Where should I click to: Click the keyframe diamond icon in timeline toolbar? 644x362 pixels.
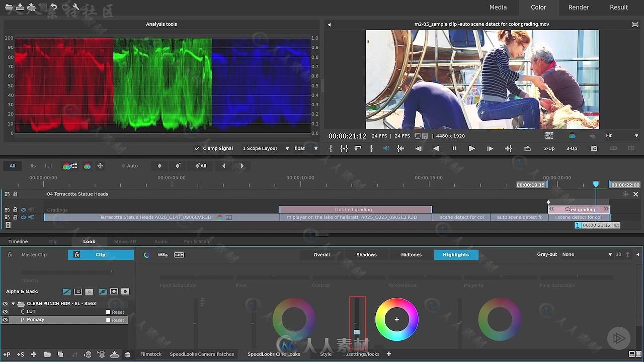[160, 165]
